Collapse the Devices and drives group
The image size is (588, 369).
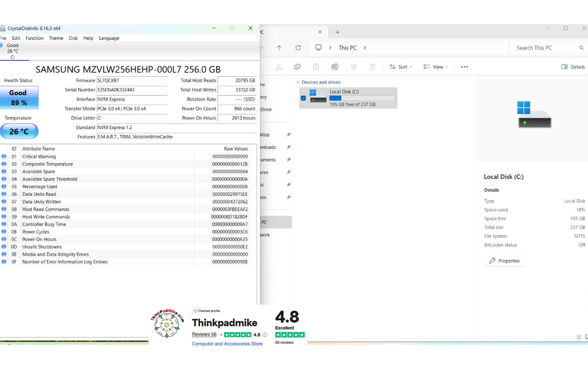coord(298,82)
